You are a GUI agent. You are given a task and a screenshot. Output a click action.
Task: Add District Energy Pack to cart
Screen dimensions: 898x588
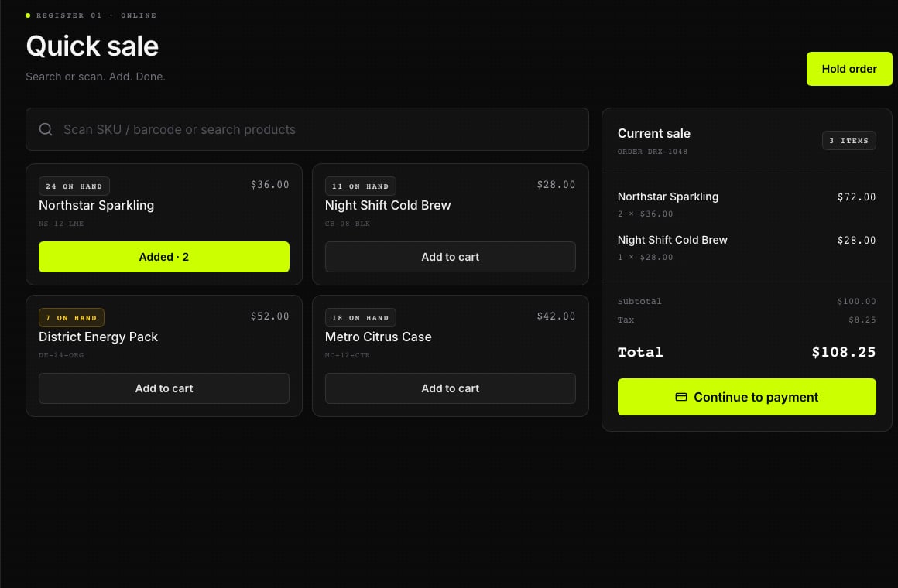(164, 388)
